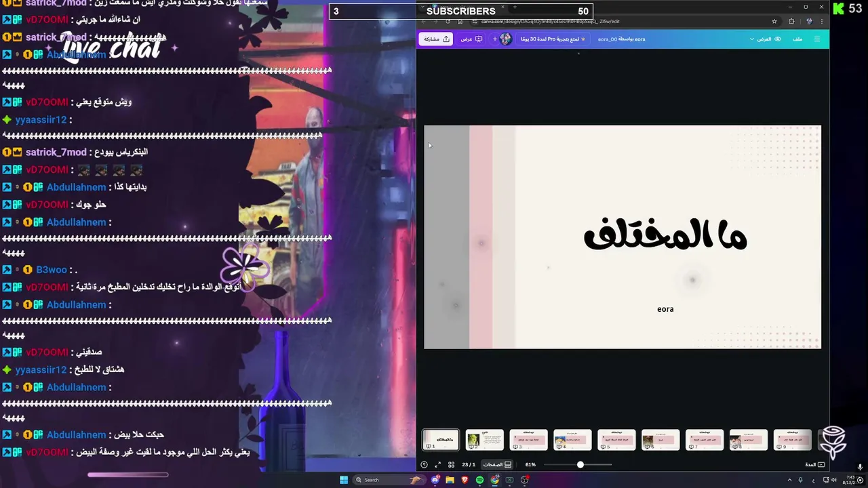
Task: Open the المدة duration button
Action: 814,465
